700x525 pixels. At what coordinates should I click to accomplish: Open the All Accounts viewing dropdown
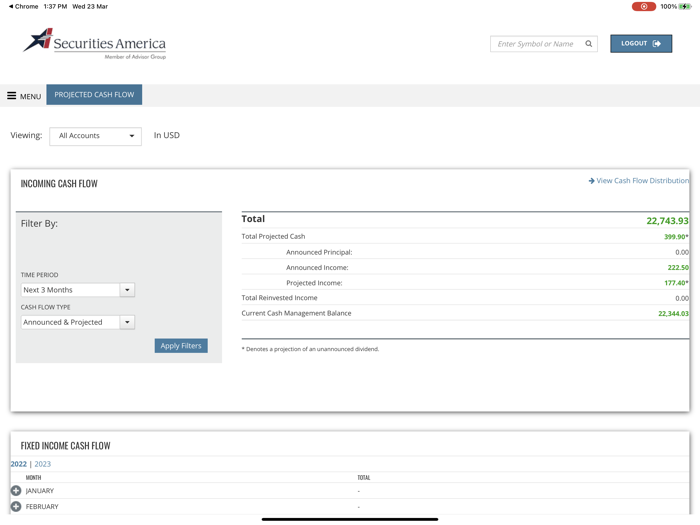(96, 136)
